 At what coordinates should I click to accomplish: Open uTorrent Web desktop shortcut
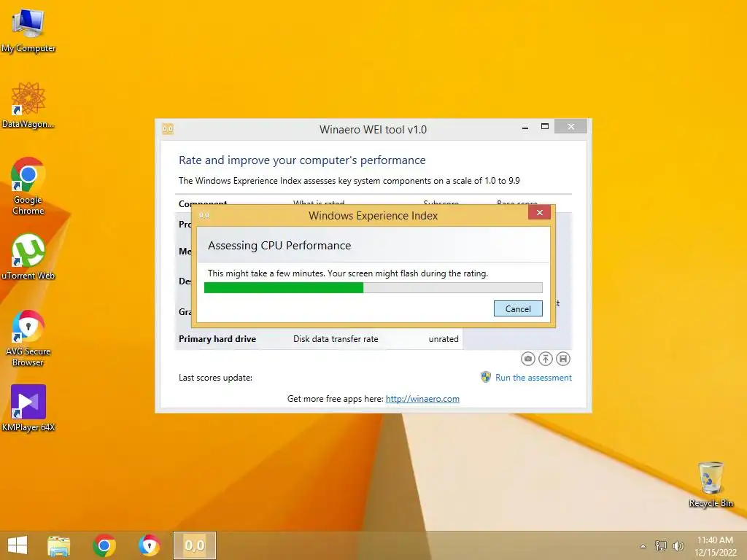(x=28, y=256)
